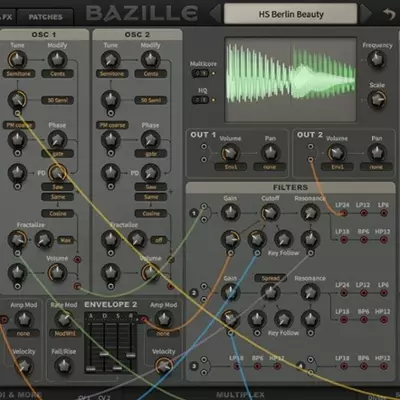
Task: Open OSC 2 Cosine waveform selector
Action: (x=151, y=213)
